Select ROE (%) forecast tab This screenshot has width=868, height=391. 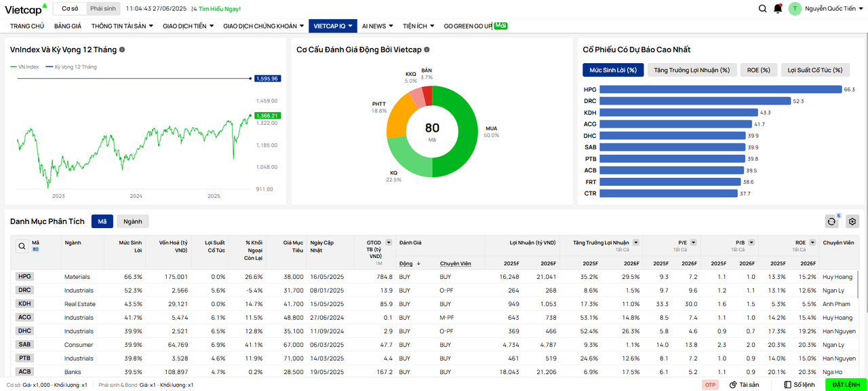click(x=758, y=70)
